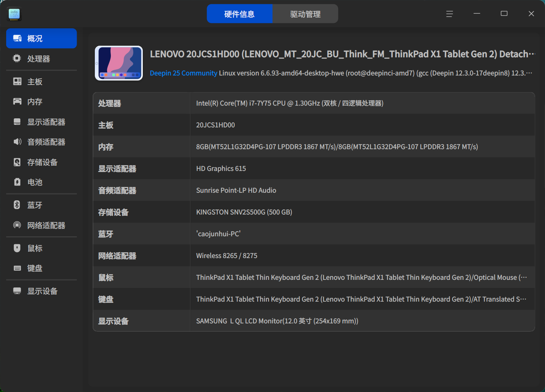Screen dimensions: 545x392
Task: Click the LENOVO 20JCS1HD00 device title
Action: 342,54
